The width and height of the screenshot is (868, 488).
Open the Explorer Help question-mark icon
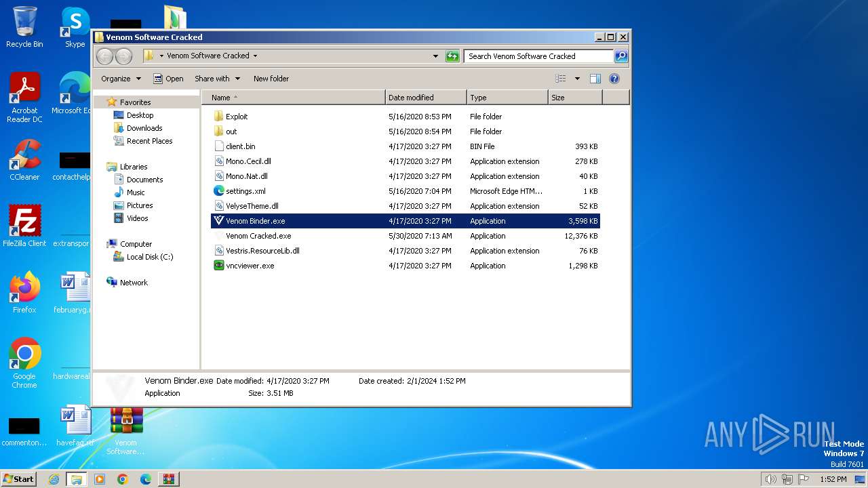pyautogui.click(x=614, y=79)
